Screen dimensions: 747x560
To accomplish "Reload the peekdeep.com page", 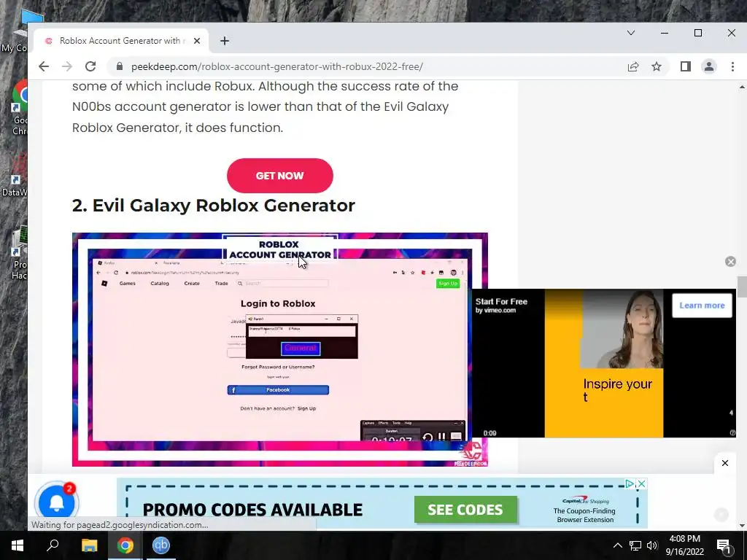I will click(90, 66).
